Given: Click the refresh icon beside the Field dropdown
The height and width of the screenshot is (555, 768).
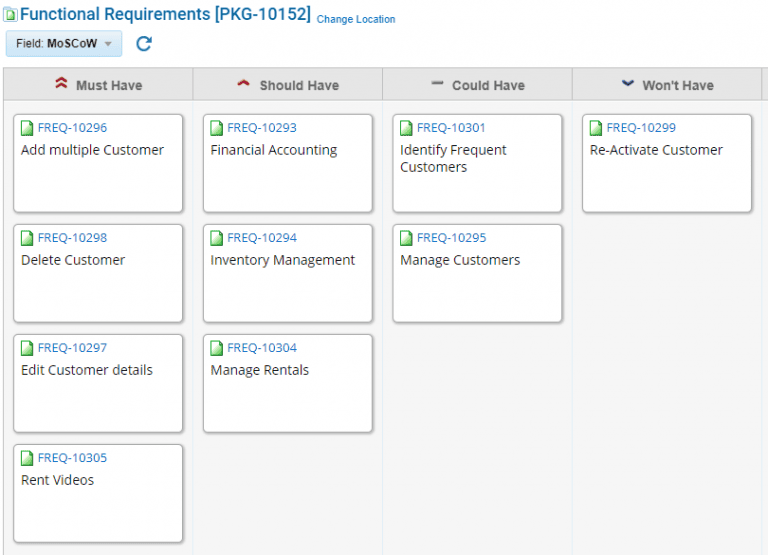Looking at the screenshot, I should click(x=144, y=44).
